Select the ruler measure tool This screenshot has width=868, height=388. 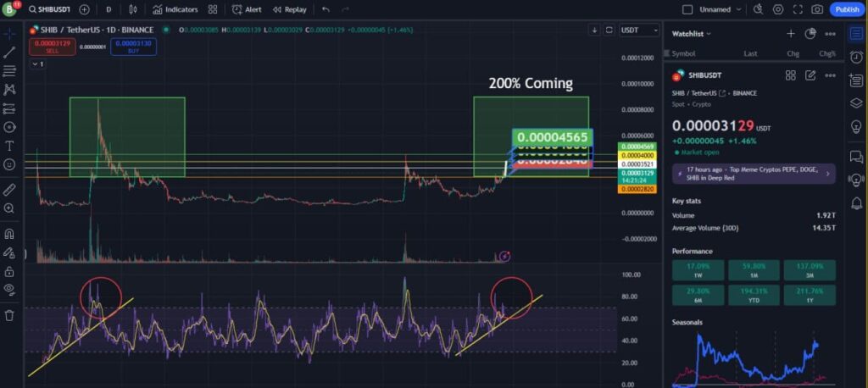tap(9, 190)
